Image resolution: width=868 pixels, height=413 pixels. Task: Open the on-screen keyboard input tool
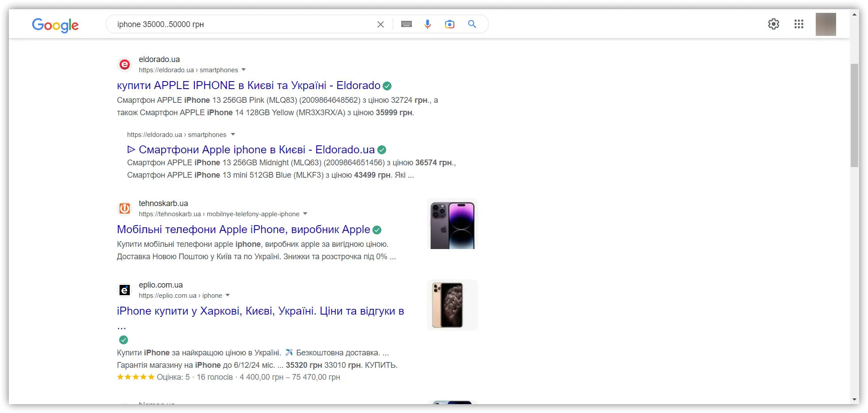click(406, 24)
